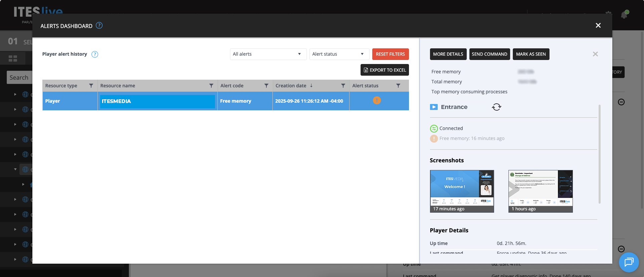Open the Resource name column filter
This screenshot has width=644, height=277.
pyautogui.click(x=211, y=86)
